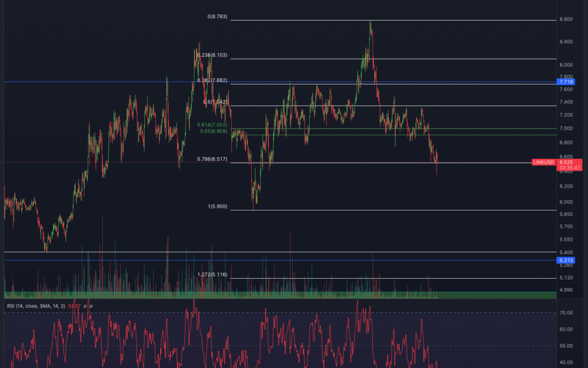The width and height of the screenshot is (588, 368).
Task: Click the bar countdown timer 03:35:47
Action: pyautogui.click(x=569, y=168)
